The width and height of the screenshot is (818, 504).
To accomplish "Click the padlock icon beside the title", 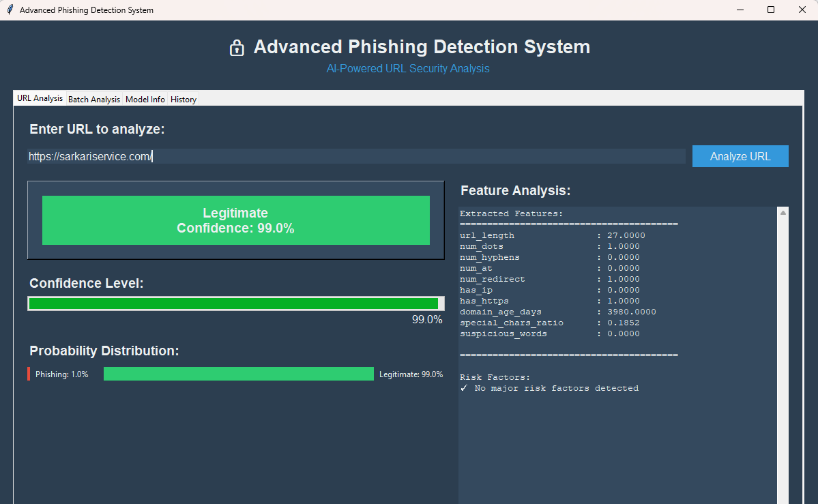I will point(237,48).
